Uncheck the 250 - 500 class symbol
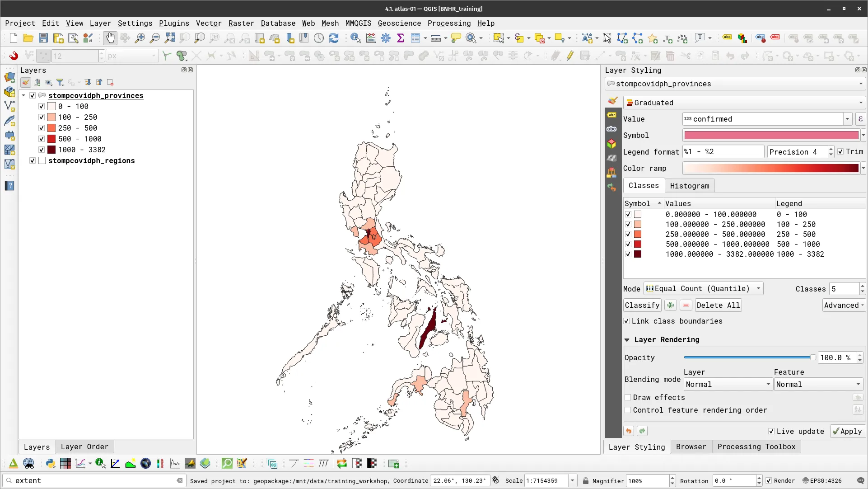The height and width of the screenshot is (489, 868). click(628, 234)
